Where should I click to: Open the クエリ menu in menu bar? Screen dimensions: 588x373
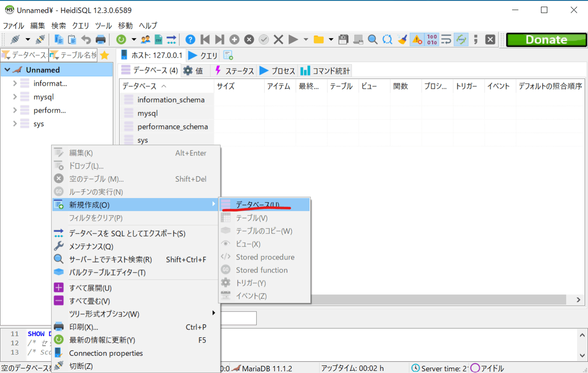tap(80, 25)
